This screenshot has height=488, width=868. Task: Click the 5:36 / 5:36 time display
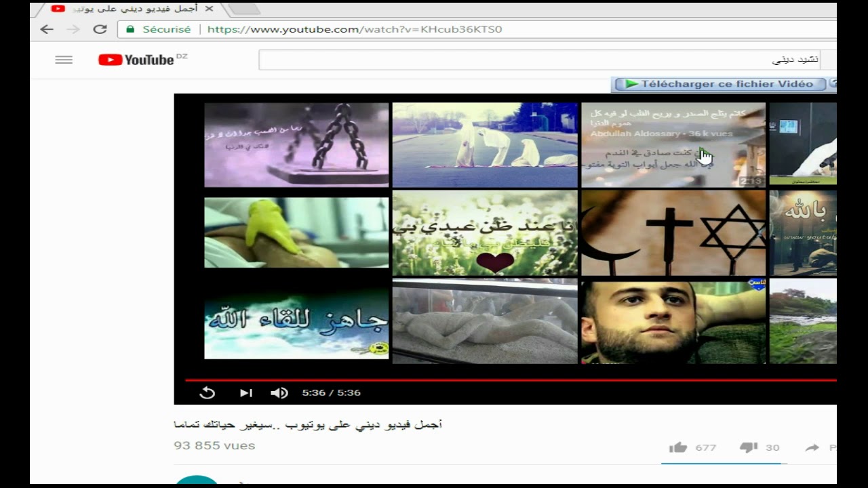[x=332, y=392]
